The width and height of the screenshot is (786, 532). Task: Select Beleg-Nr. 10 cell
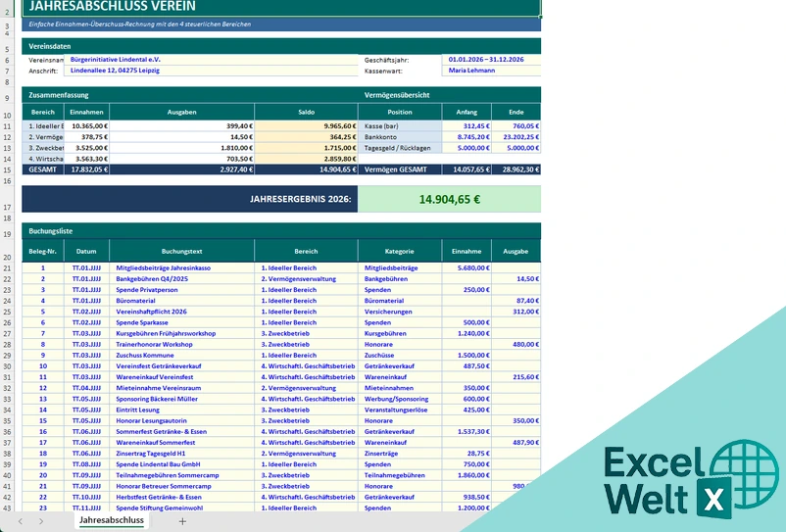[43, 366]
